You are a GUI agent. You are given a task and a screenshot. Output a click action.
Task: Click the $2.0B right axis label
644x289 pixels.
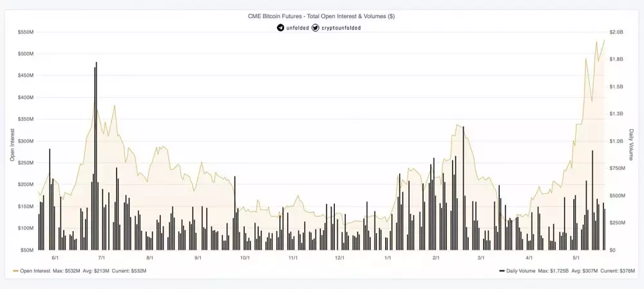coord(616,32)
